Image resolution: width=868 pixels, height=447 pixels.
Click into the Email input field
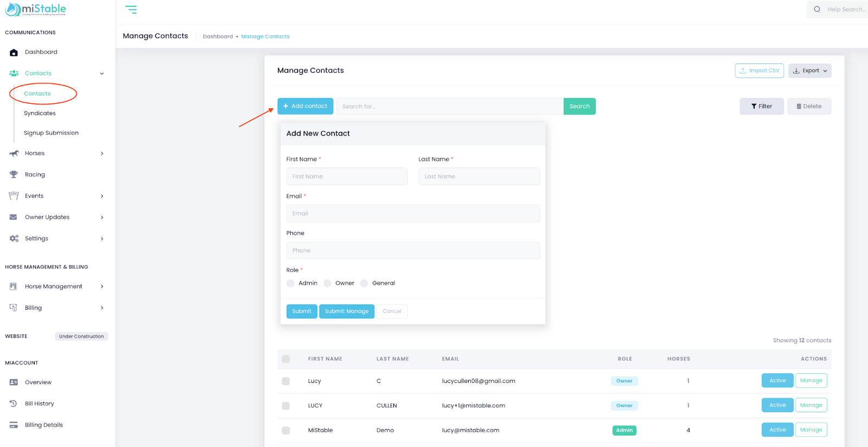point(412,213)
